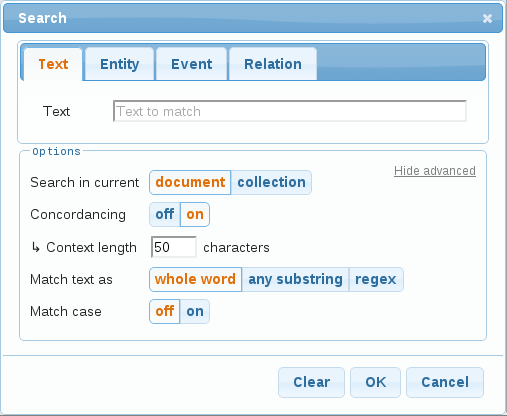
Task: Choose regex matching mode
Action: coord(376,279)
